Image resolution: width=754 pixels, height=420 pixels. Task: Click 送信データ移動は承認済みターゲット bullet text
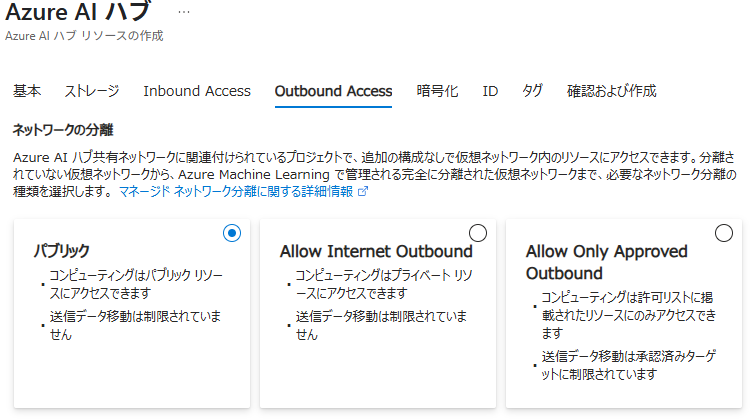[628, 365]
